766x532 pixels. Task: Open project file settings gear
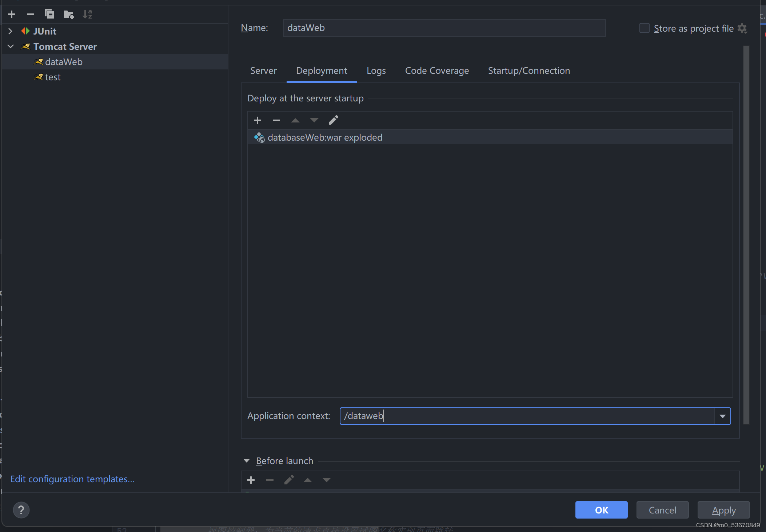pyautogui.click(x=742, y=28)
